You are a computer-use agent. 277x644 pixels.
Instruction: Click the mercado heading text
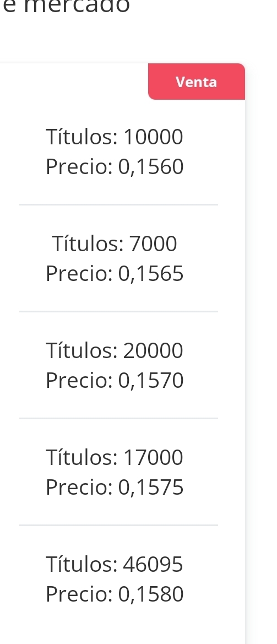coord(77,6)
